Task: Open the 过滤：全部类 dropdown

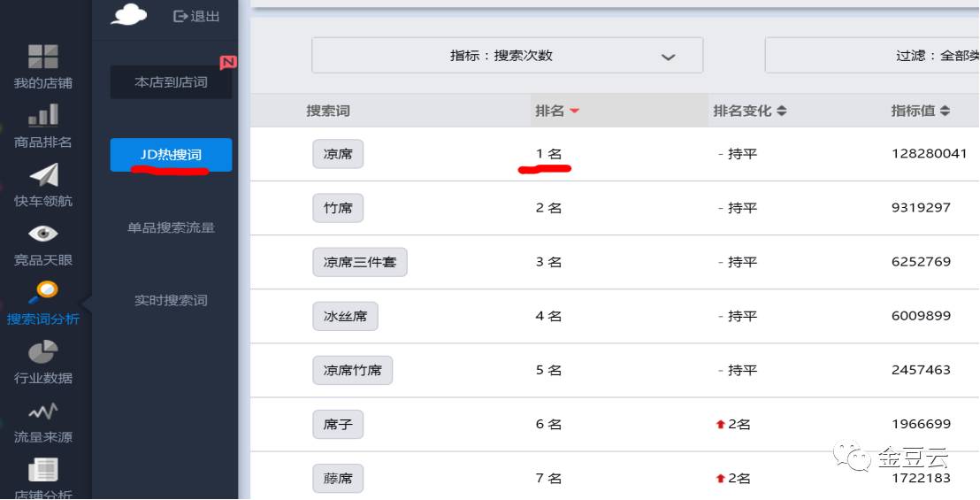Action: [x=872, y=56]
